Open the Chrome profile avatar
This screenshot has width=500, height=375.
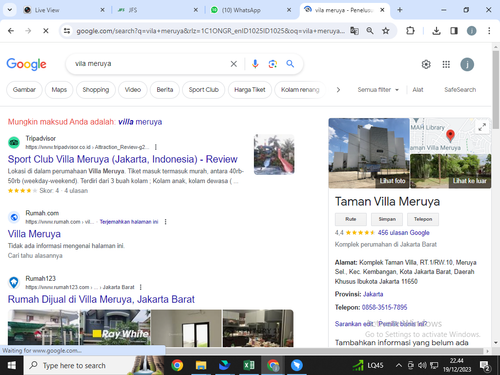click(471, 31)
